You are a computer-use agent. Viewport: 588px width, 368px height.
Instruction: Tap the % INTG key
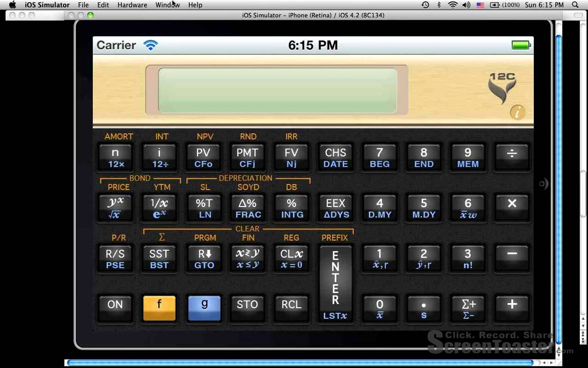291,208
